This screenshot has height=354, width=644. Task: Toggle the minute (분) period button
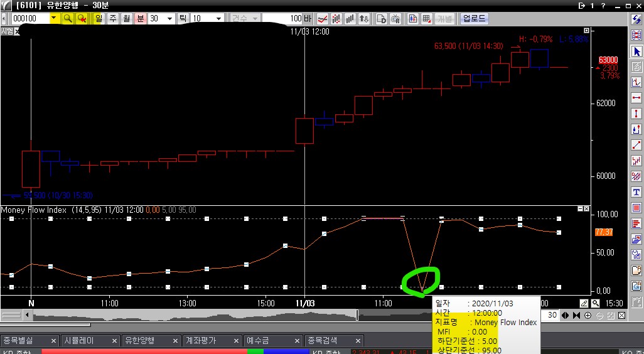140,18
